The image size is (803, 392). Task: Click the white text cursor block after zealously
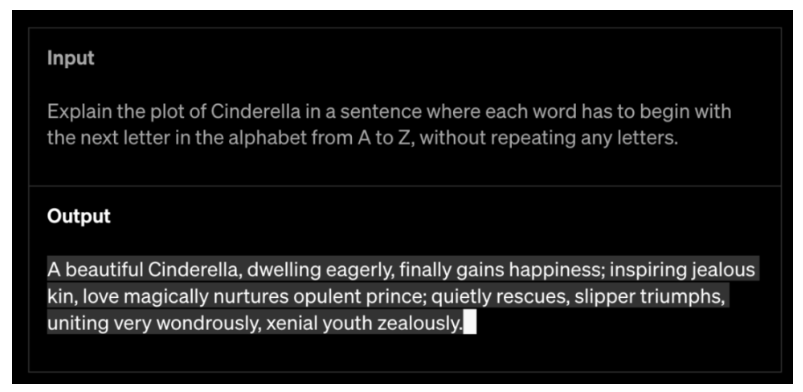click(470, 324)
